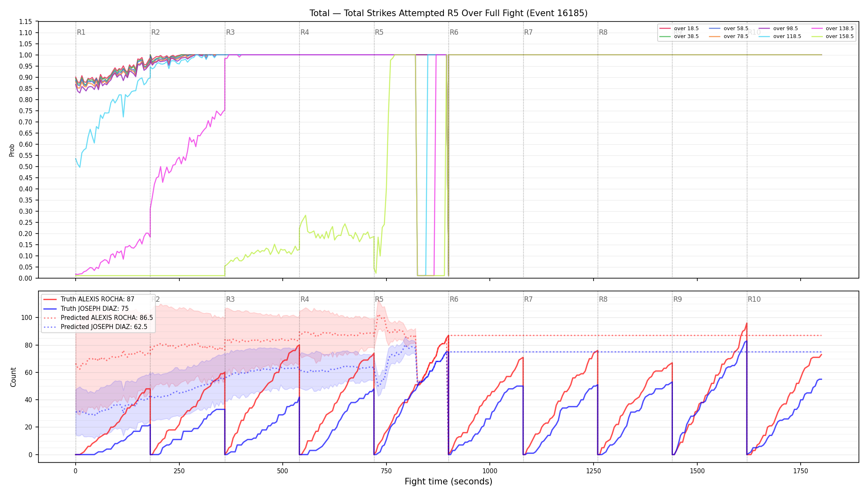Viewport: 868px width, 496px height.
Task: Click the R8 round marker in probability chart
Action: (603, 32)
